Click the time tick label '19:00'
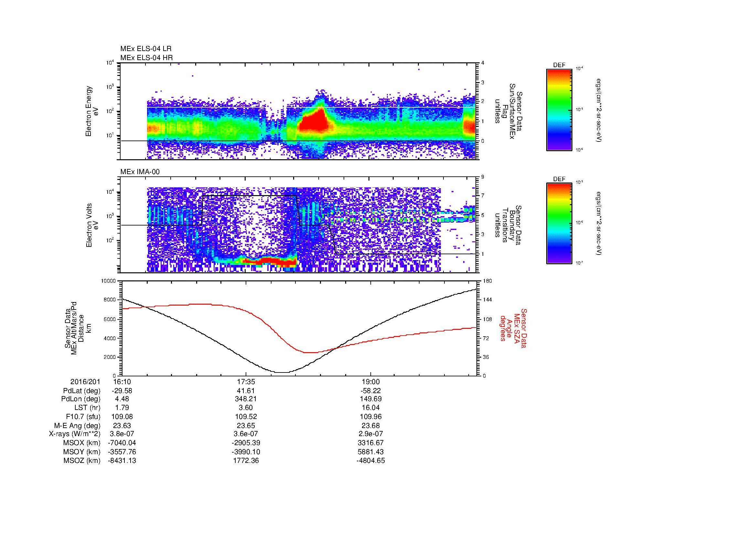 coord(371,382)
